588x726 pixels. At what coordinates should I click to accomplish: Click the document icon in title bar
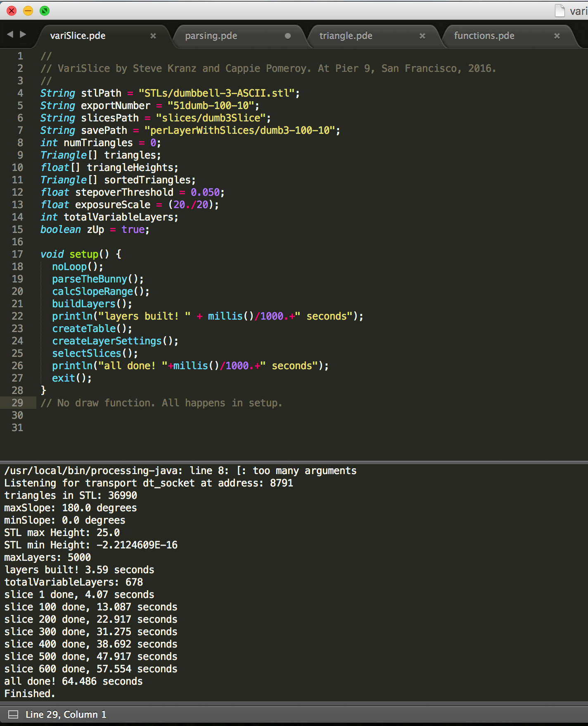tap(560, 11)
